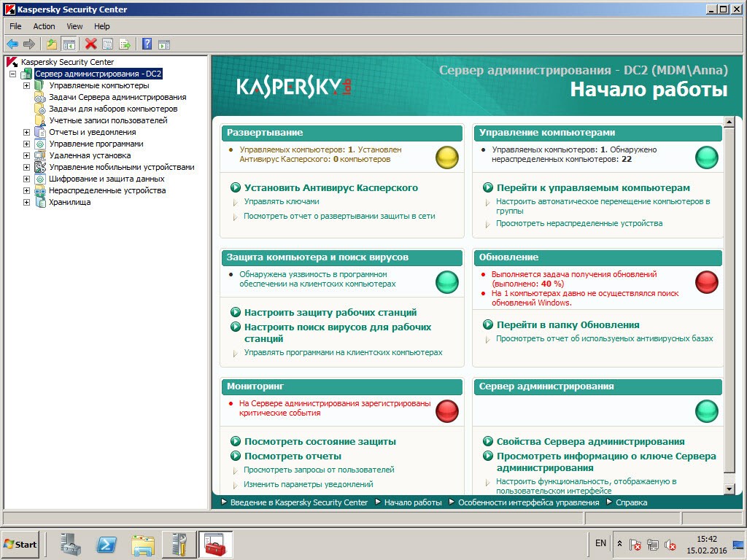Click the content pane scroll-up arrow
The width and height of the screenshot is (747, 560).
729,122
